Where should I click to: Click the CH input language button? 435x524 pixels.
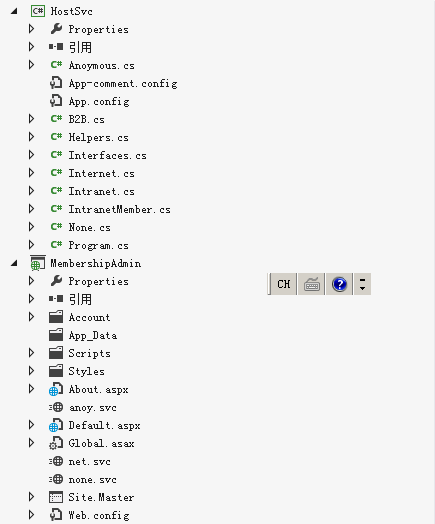click(x=284, y=284)
